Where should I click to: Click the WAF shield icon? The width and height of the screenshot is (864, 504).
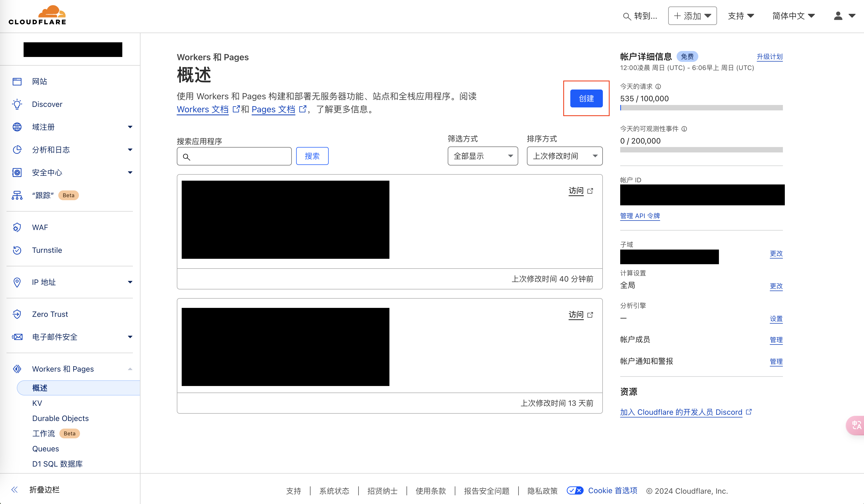click(17, 227)
